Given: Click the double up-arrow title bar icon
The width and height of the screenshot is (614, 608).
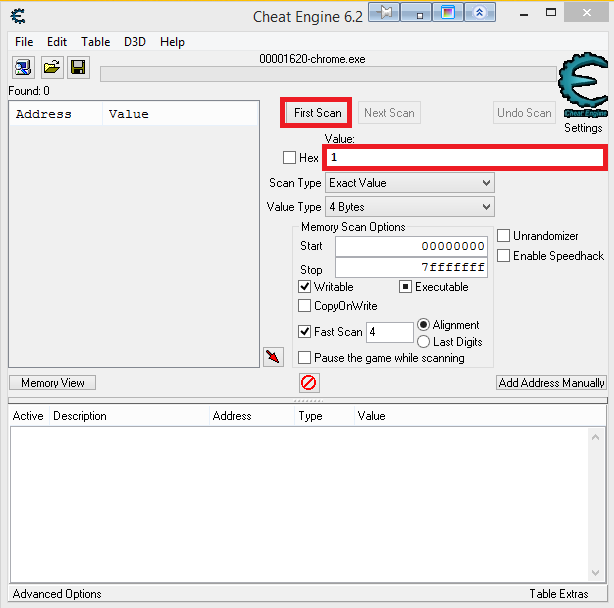Looking at the screenshot, I should [480, 13].
